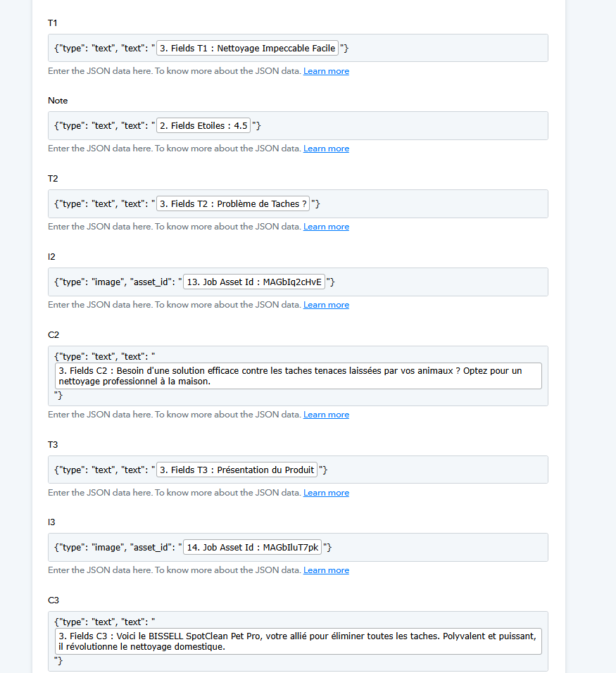Open Learn more link under T3
Viewport: 616px width, 673px height.
click(326, 493)
